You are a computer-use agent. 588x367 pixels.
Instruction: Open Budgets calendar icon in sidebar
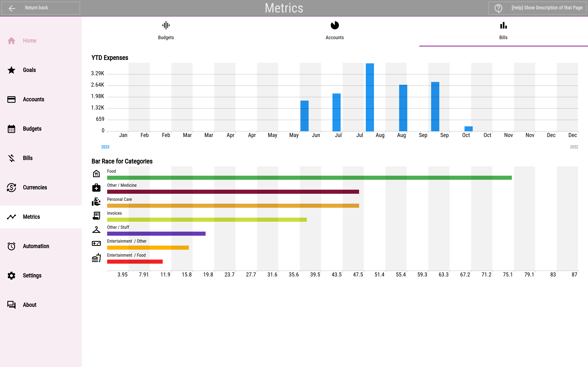point(11,129)
